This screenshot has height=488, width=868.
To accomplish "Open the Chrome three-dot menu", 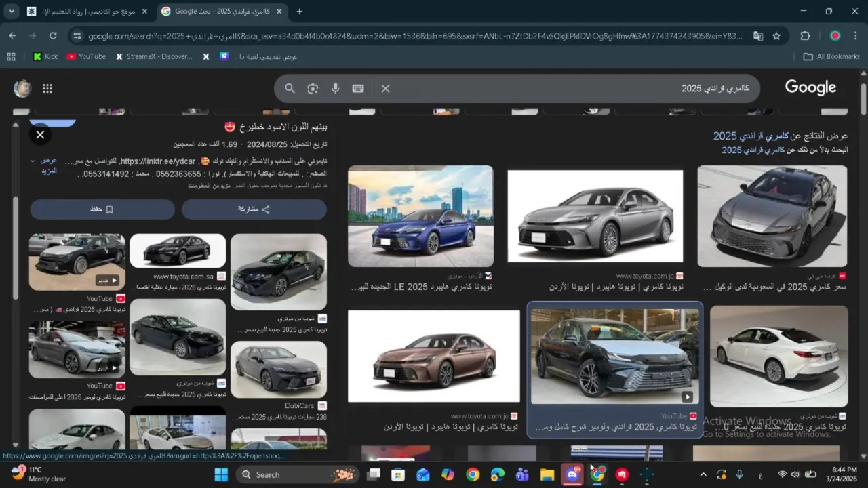I will (x=855, y=36).
